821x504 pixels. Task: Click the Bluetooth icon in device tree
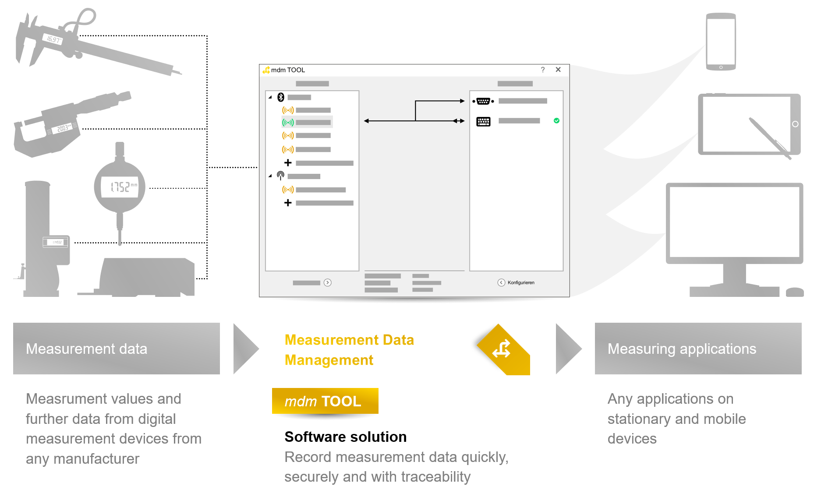tap(281, 97)
